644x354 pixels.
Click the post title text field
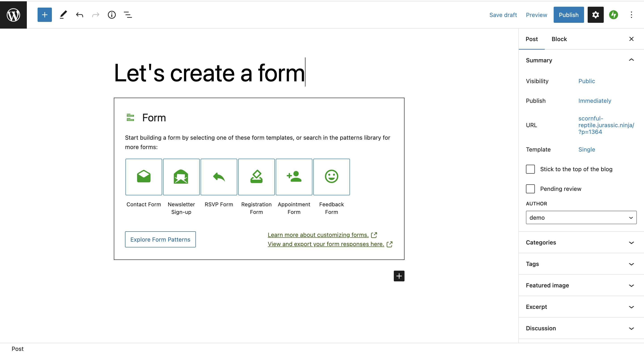(x=209, y=73)
